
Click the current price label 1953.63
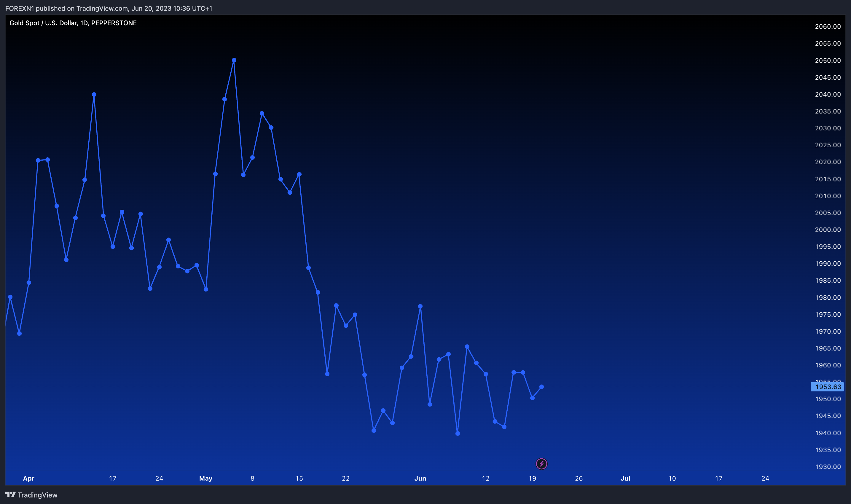point(827,386)
